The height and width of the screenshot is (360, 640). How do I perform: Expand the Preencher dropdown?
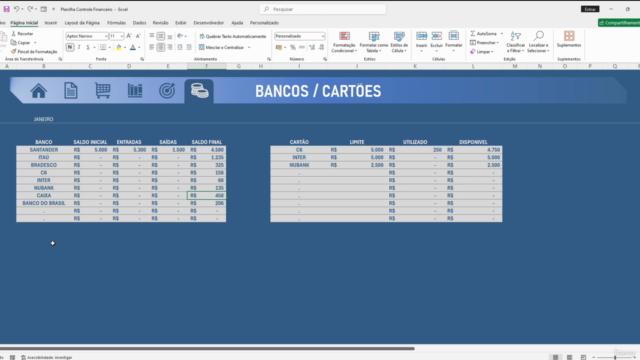498,42
